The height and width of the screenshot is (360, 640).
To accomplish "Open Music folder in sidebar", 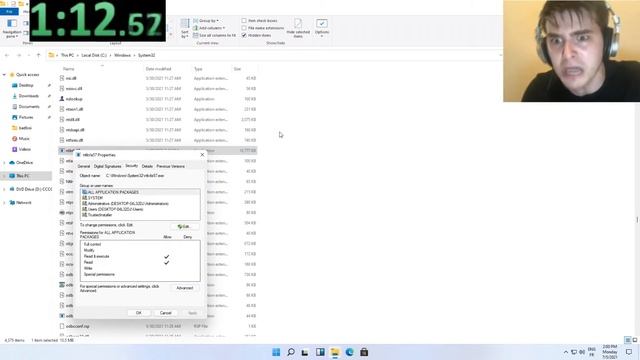I will (x=24, y=139).
